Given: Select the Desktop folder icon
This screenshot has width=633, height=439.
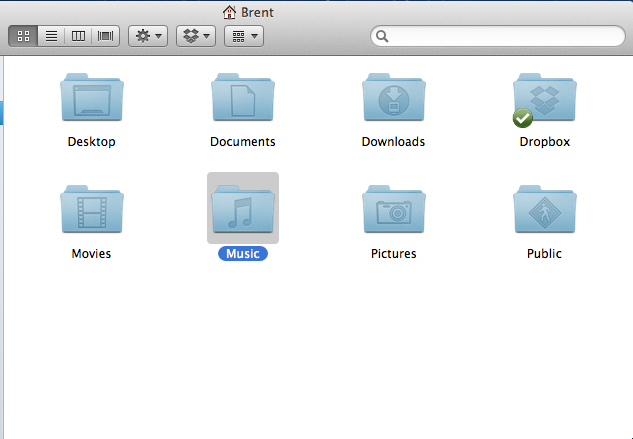Looking at the screenshot, I should point(92,97).
